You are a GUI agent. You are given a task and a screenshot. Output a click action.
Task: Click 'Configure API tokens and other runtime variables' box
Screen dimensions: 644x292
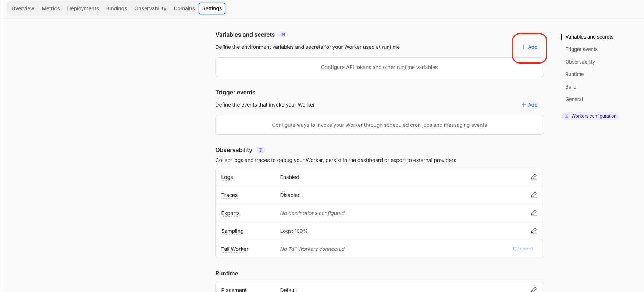click(x=380, y=67)
